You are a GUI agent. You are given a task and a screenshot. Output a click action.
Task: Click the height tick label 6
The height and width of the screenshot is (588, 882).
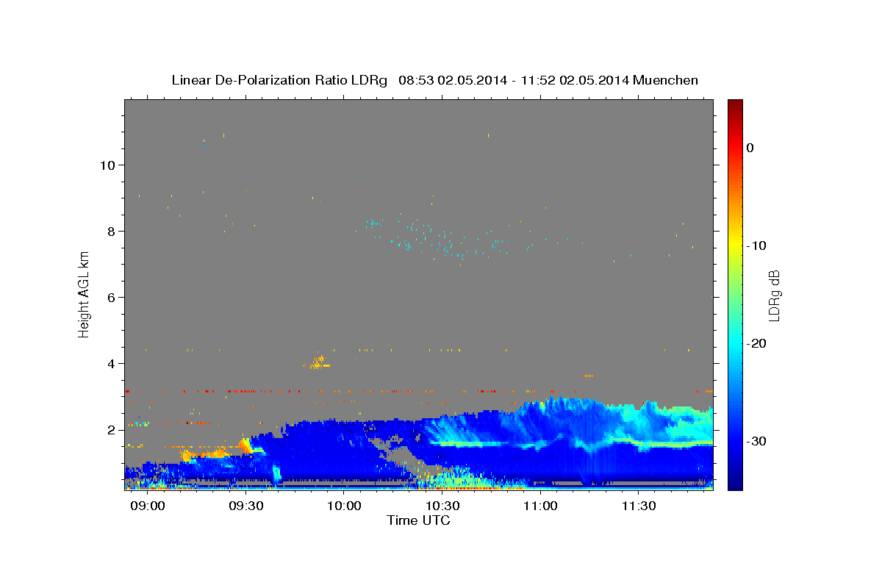(x=112, y=297)
